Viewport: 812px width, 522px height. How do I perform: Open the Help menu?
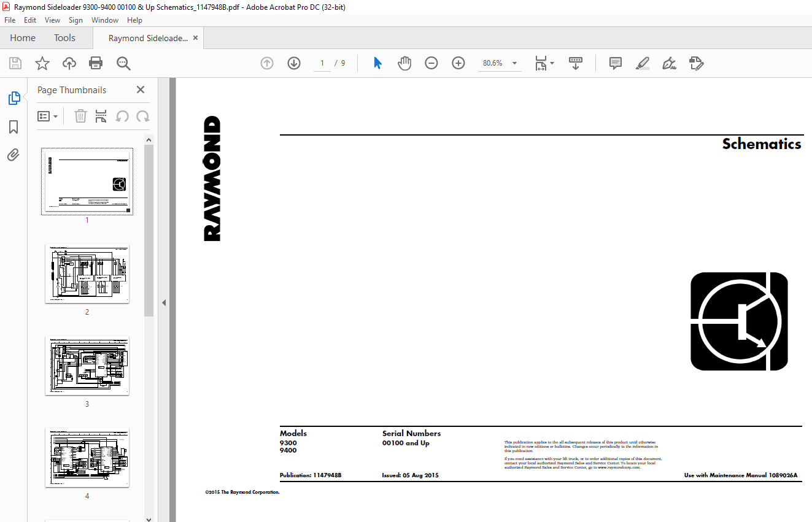point(134,20)
